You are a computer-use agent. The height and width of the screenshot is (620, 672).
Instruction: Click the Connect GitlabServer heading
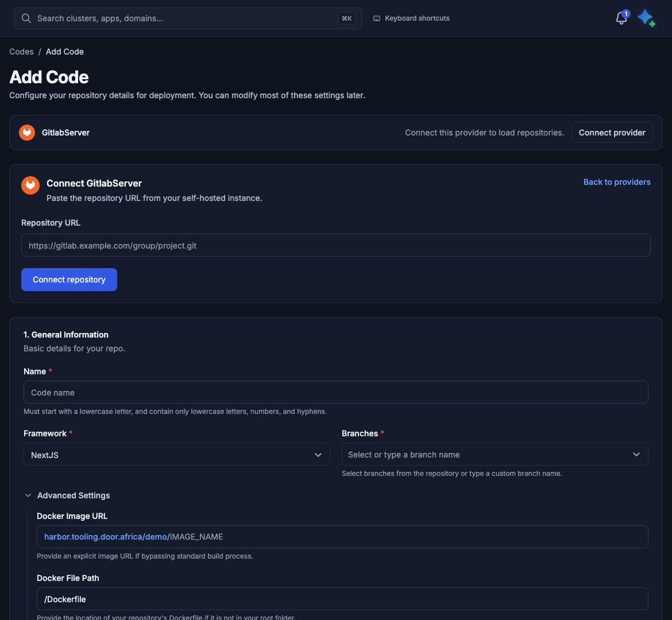coord(94,183)
